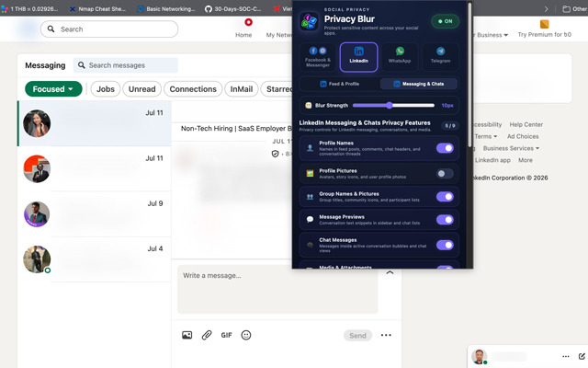Viewport: 588px width, 368px height.
Task: Click the Send button
Action: point(357,335)
